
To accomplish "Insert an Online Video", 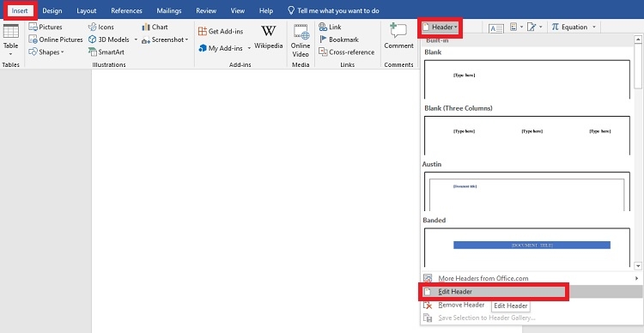I will 301,40.
